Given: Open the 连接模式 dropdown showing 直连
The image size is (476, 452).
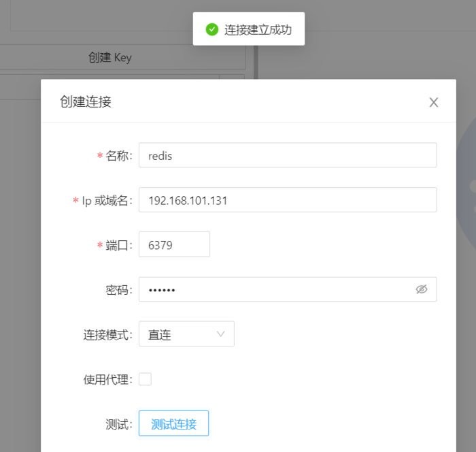Looking at the screenshot, I should pyautogui.click(x=186, y=334).
